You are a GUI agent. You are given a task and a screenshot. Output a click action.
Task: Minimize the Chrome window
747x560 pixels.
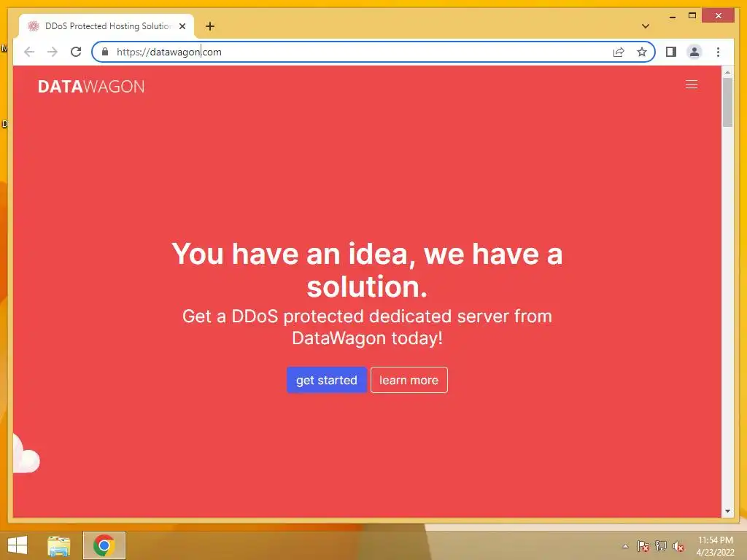click(x=672, y=16)
